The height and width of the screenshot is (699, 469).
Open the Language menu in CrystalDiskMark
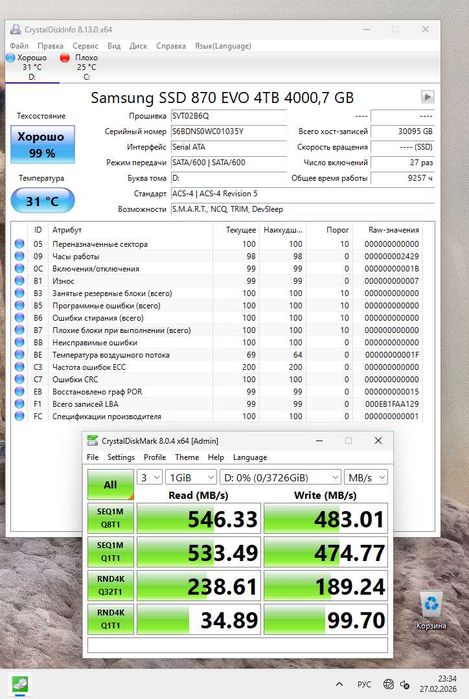[250, 457]
